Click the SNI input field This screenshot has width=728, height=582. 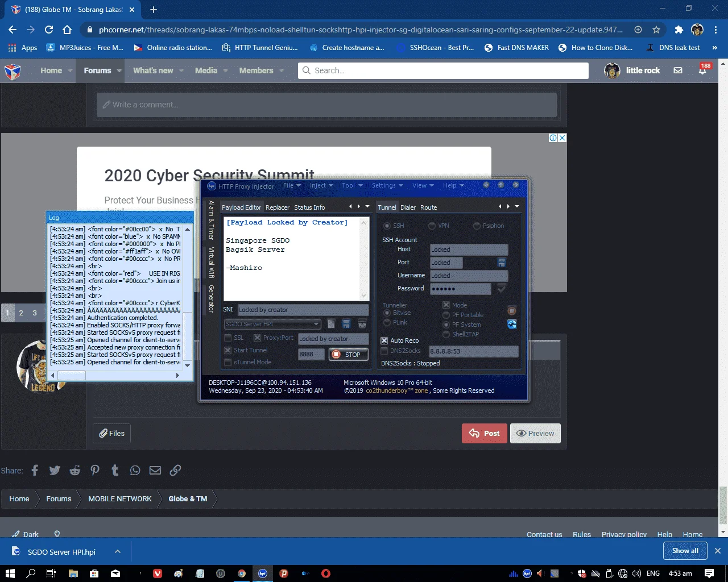303,310
